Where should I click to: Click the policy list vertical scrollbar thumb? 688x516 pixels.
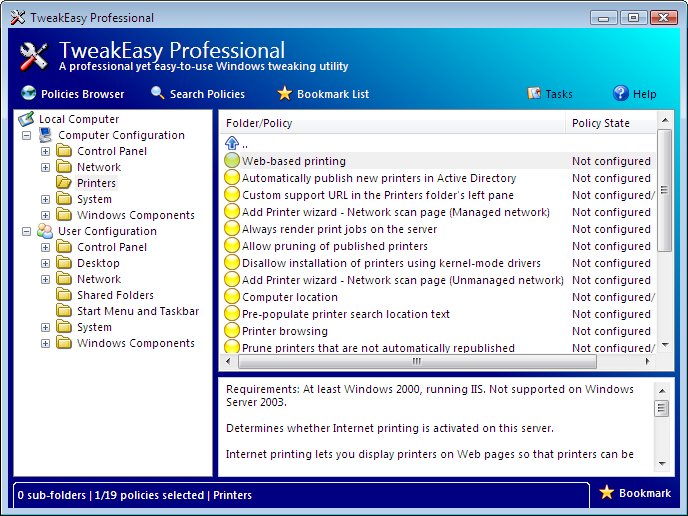point(665,190)
